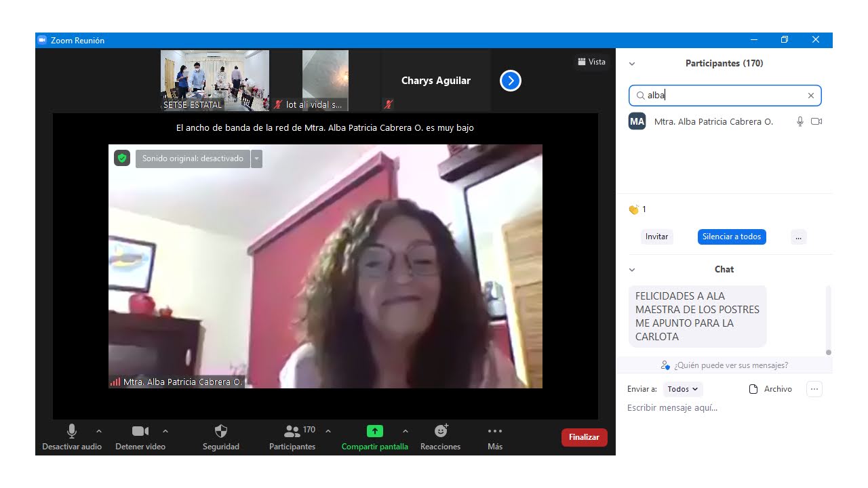The image size is (868, 488).
Task: Click microphone icon for Alba Patricia Cabrera
Action: click(x=800, y=121)
